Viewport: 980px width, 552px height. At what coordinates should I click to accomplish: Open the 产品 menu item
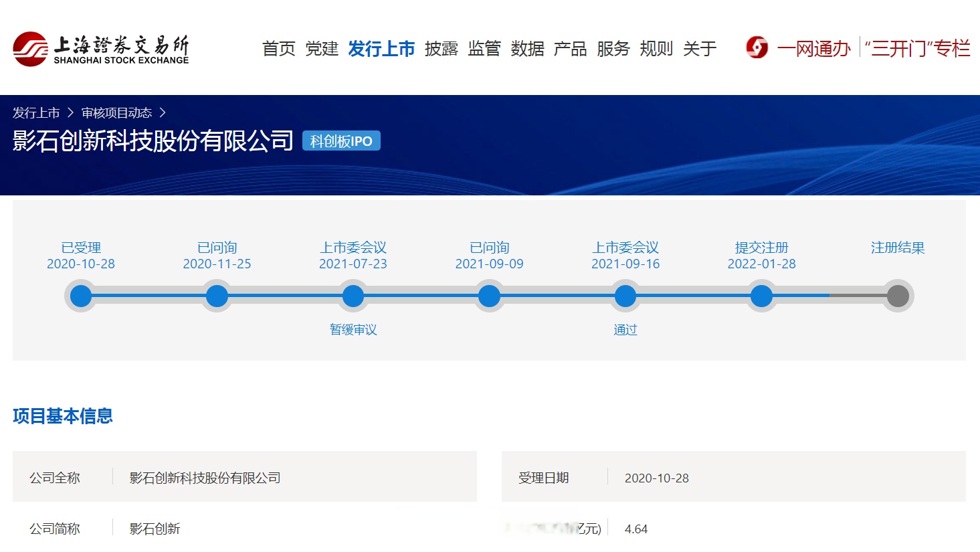click(x=571, y=49)
